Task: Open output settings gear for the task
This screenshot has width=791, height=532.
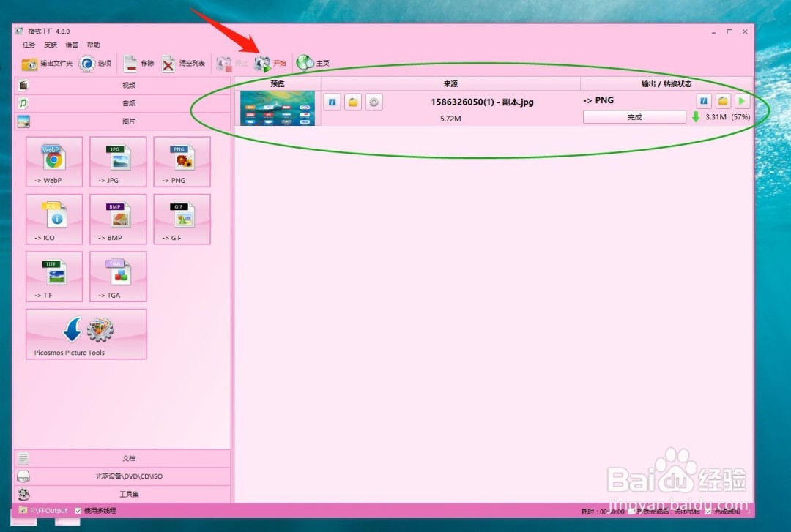Action: point(374,102)
